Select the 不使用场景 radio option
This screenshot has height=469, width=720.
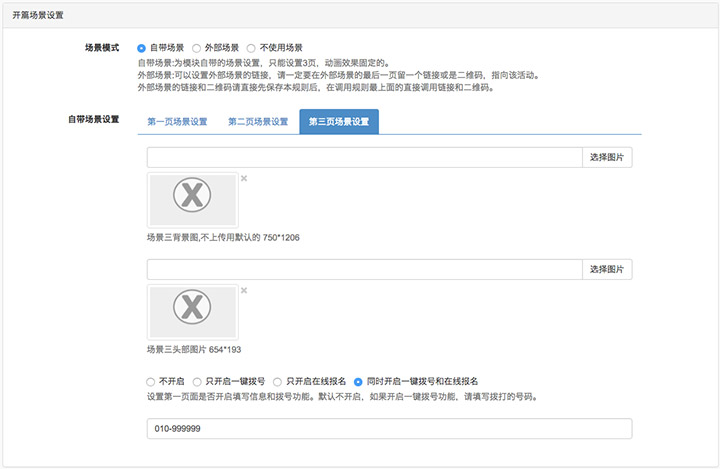point(251,48)
